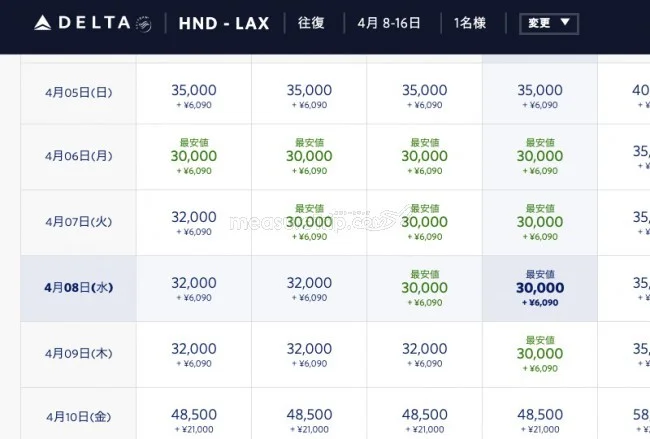Image resolution: width=650 pixels, height=439 pixels.
Task: Select the first 35,000 fare in the 4月05日 row
Action: pyautogui.click(x=194, y=92)
